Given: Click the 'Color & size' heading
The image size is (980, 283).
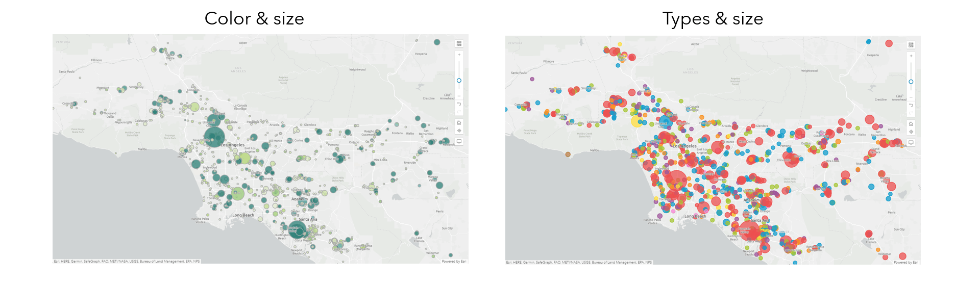Looking at the screenshot, I should tap(254, 18).
